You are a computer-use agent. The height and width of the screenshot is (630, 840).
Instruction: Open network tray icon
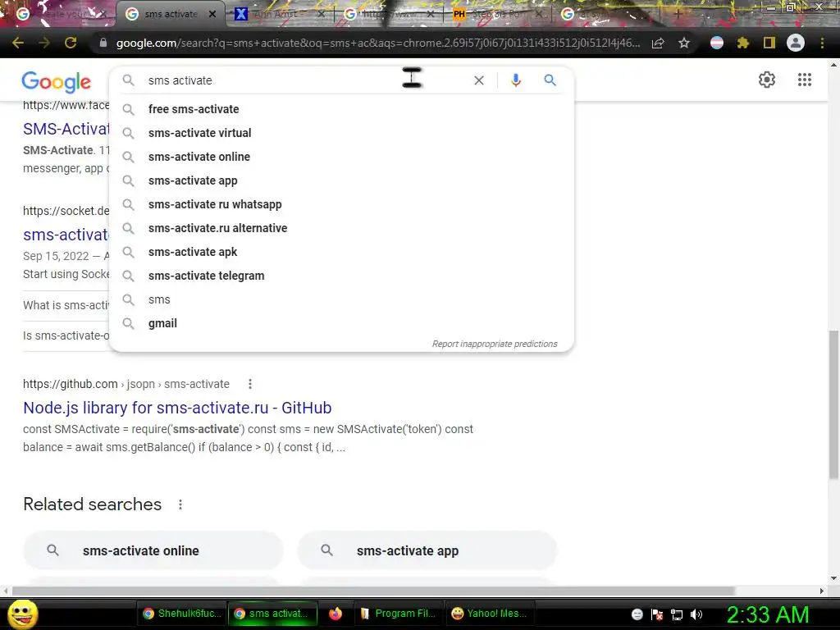tap(677, 614)
